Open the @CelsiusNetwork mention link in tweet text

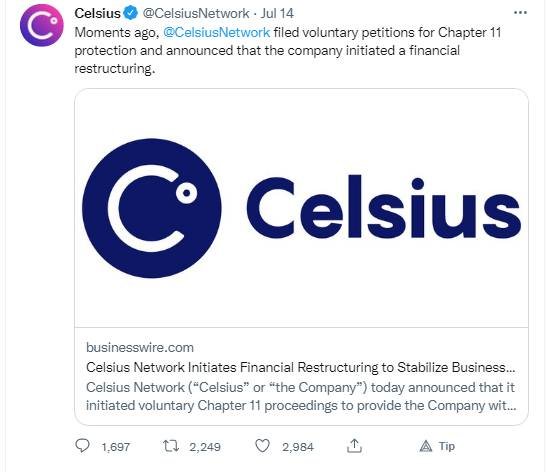pos(216,32)
